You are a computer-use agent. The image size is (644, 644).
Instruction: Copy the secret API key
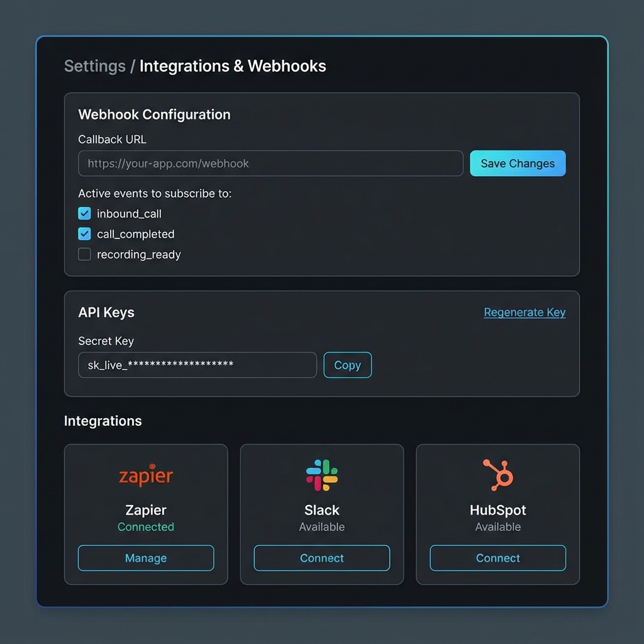click(x=347, y=365)
